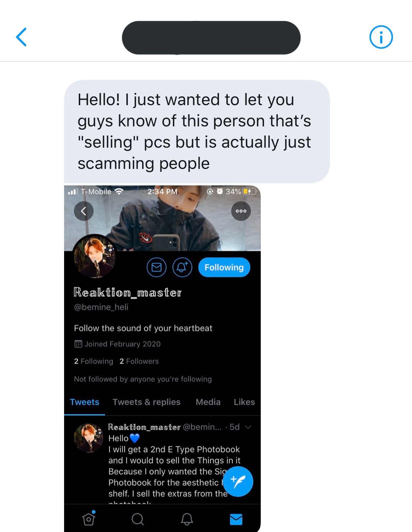Tap the compose tweet floating button

[x=238, y=481]
